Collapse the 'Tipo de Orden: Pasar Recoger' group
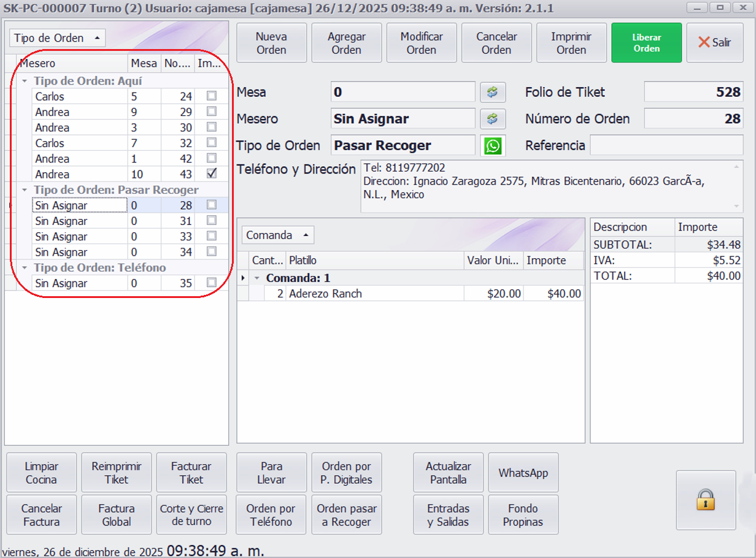The width and height of the screenshot is (756, 558). 25,190
